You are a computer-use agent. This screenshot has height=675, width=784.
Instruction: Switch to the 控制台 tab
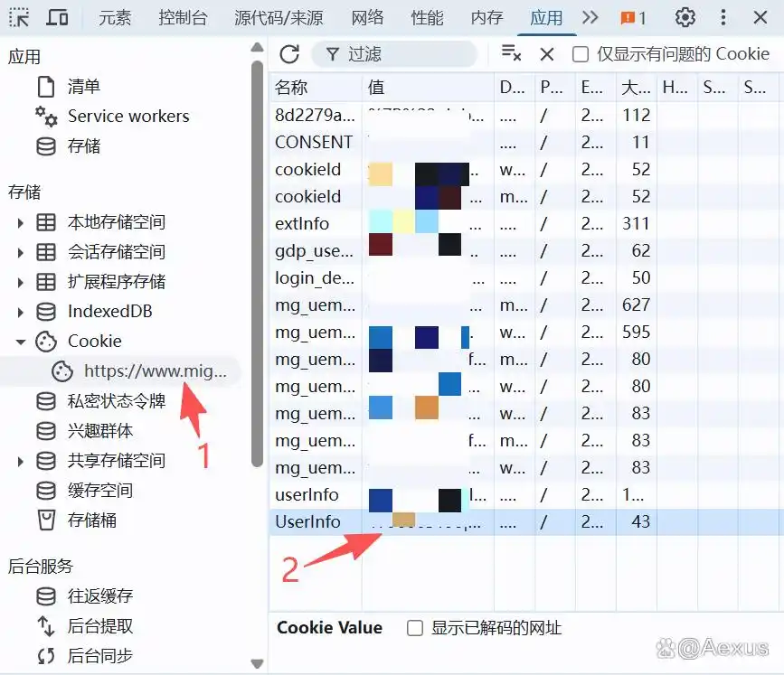point(183,18)
